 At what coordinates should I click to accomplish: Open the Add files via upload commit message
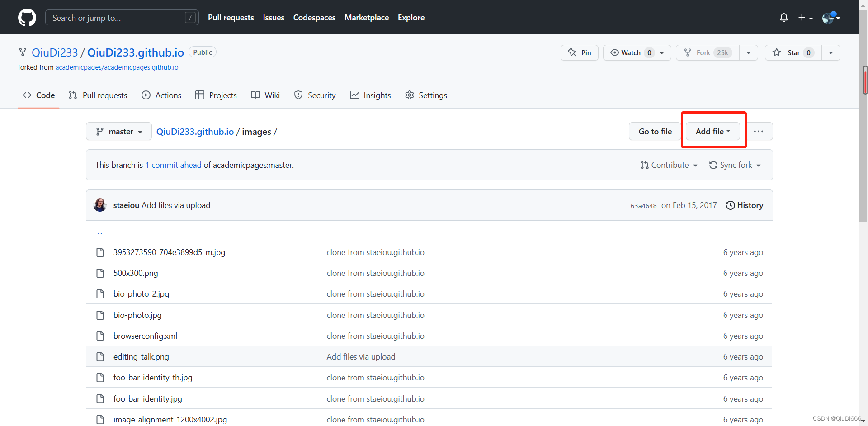point(176,205)
